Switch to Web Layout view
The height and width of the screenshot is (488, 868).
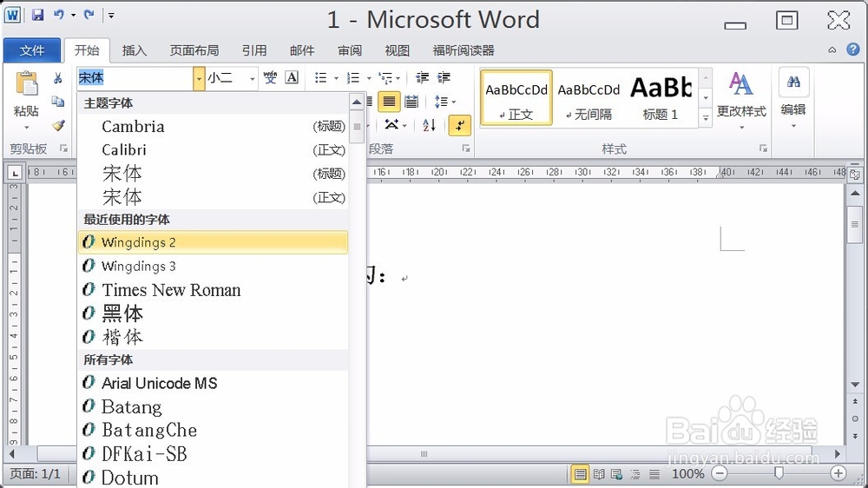[x=616, y=474]
